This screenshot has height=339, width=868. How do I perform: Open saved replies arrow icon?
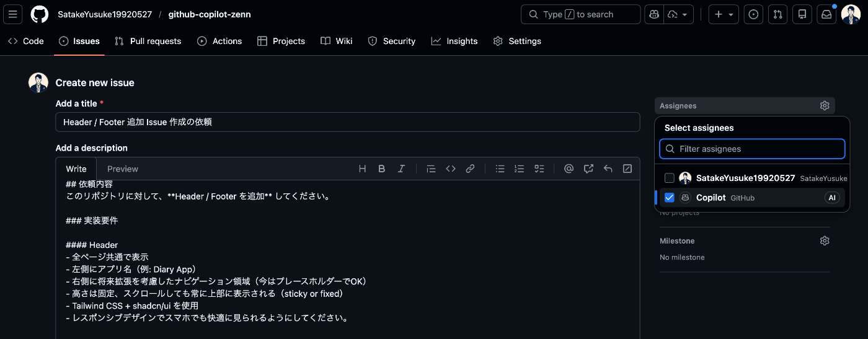tap(608, 169)
